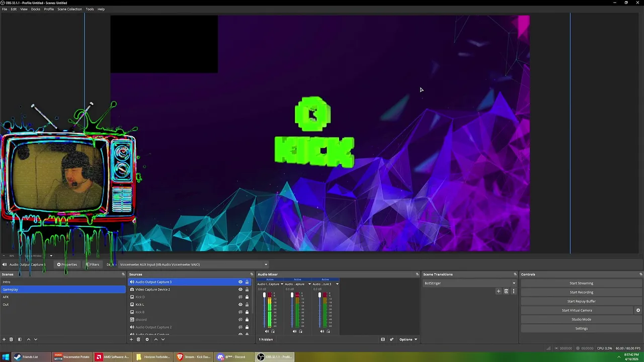
Task: Hide the Audio Output Capture 3 source
Action: (240, 282)
